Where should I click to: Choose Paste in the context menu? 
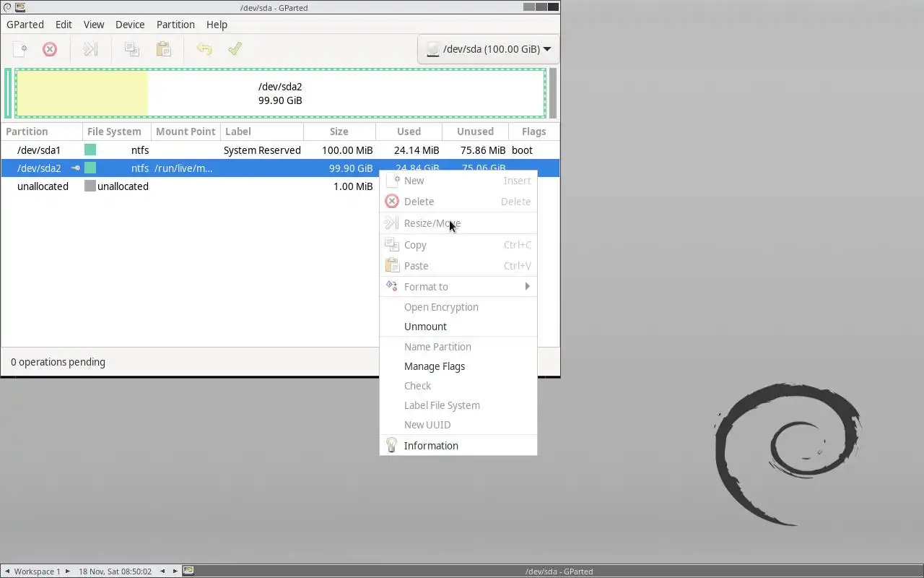pyautogui.click(x=458, y=266)
